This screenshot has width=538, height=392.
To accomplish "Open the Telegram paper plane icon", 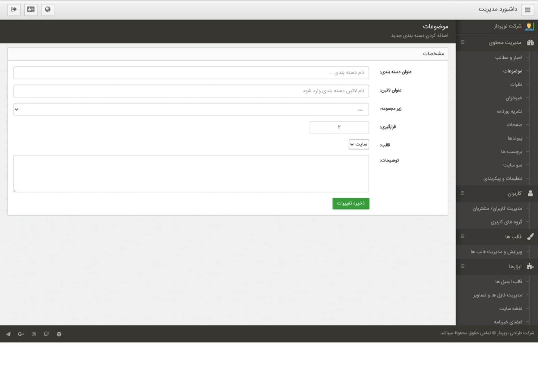I will [8, 334].
